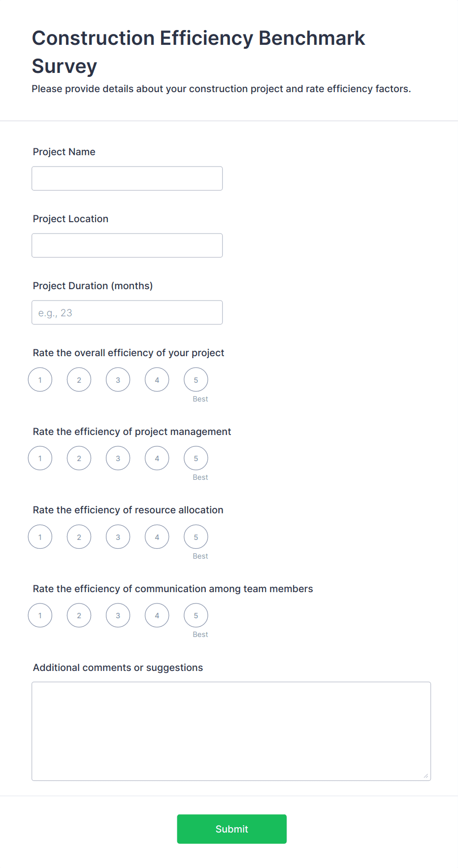Viewport: 458px width, 868px height.
Task: Rate overall project efficiency as 1
Action: (40, 380)
